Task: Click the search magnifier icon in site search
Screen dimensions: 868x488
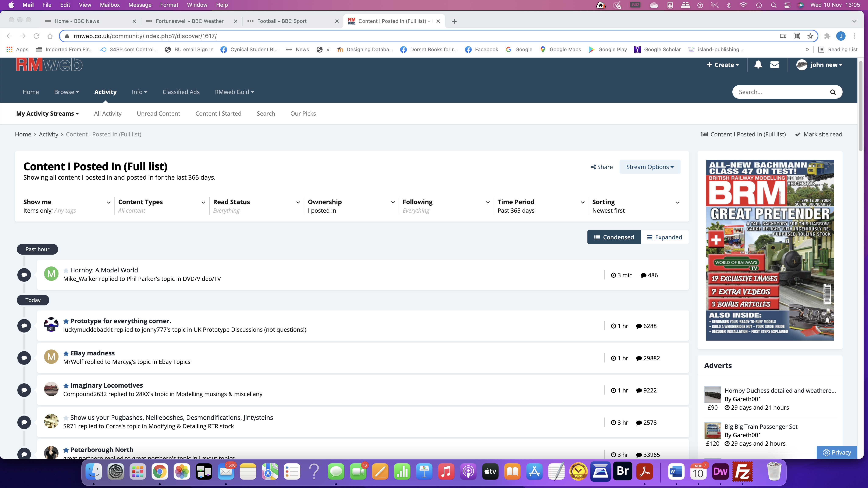Action: pyautogui.click(x=833, y=92)
